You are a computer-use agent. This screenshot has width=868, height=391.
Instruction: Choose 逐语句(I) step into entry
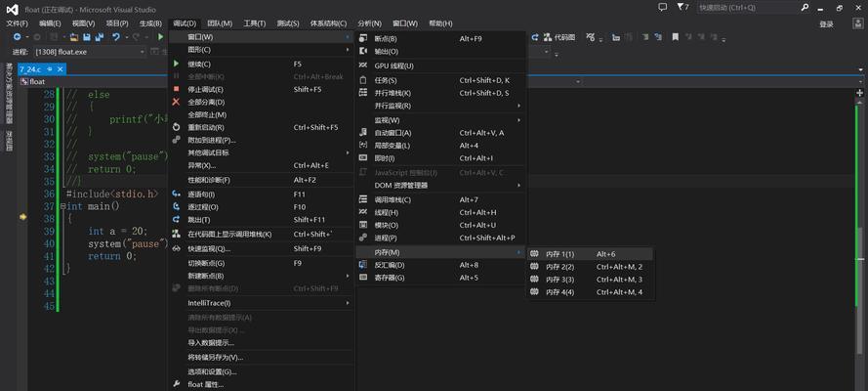coord(261,195)
